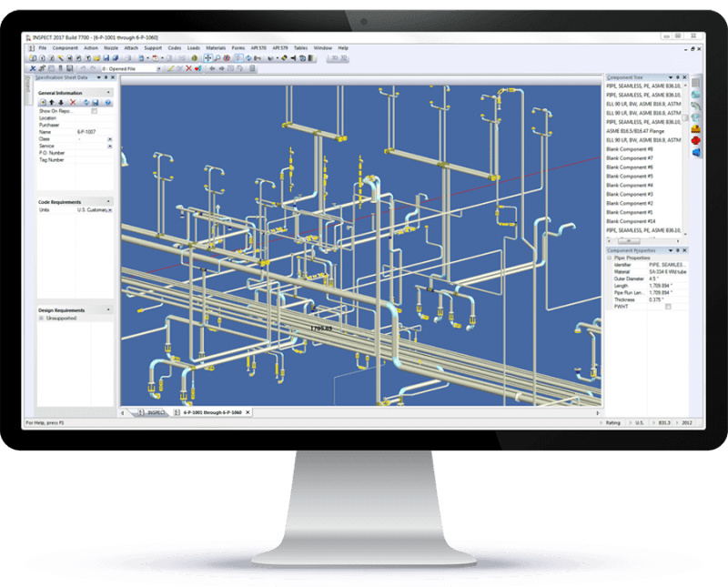Image resolution: width=728 pixels, height=587 pixels.
Task: Close the 6-P-1001 through 6-P-1060 tab
Action: 248,412
